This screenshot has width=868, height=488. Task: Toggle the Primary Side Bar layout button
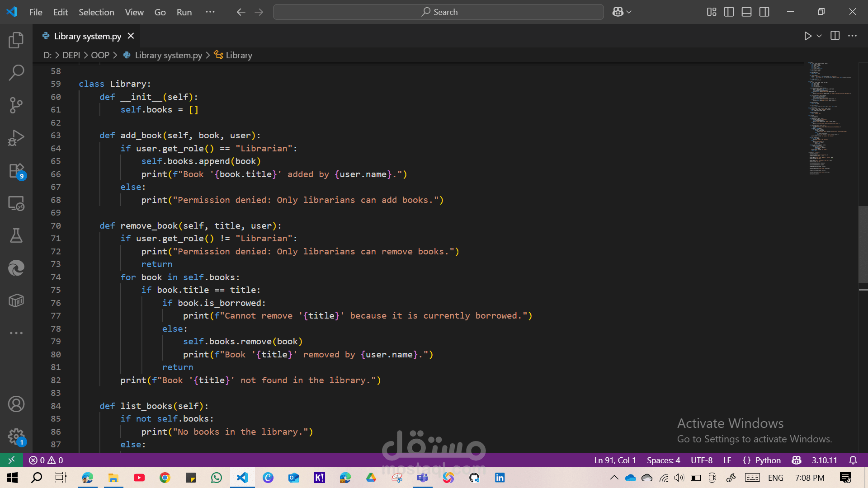[x=729, y=12]
